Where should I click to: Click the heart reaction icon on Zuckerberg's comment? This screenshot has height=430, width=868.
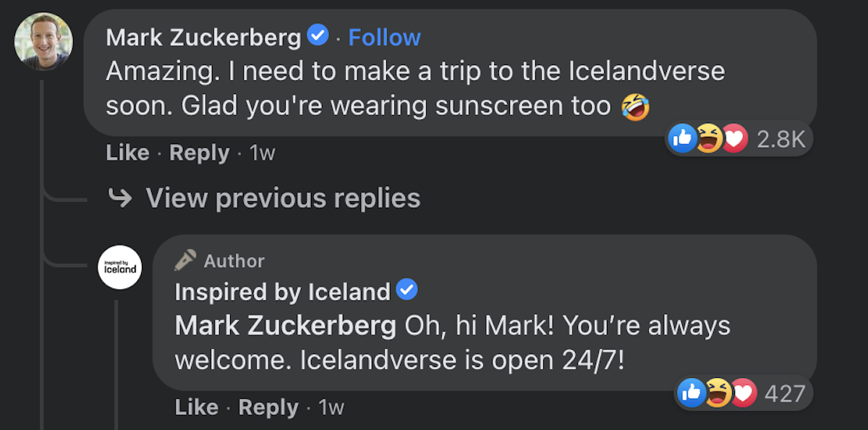[733, 138]
